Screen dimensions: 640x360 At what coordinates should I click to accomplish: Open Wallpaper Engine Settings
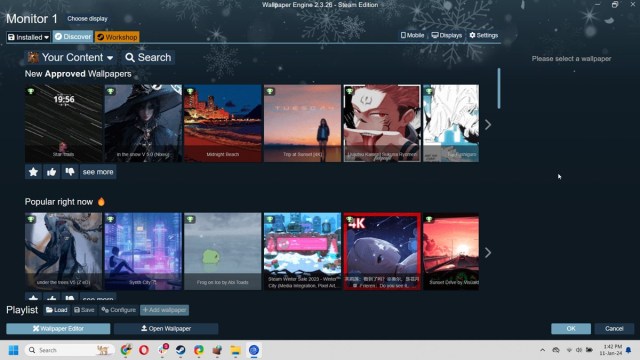tap(484, 36)
